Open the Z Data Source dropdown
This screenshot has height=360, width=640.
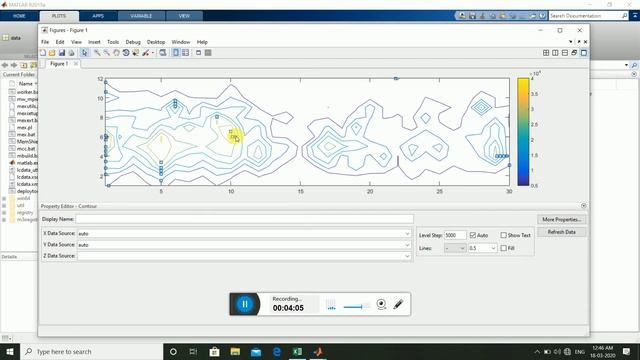pyautogui.click(x=407, y=256)
